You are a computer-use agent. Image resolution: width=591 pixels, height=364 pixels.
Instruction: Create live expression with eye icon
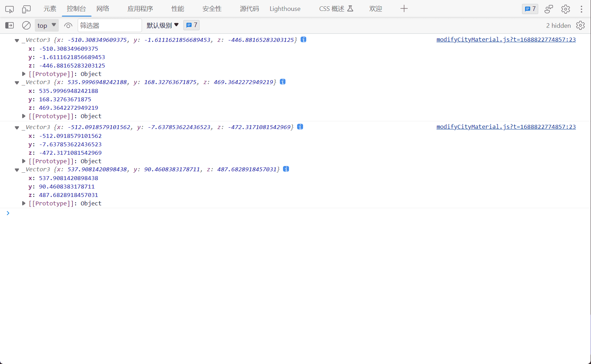click(x=68, y=25)
